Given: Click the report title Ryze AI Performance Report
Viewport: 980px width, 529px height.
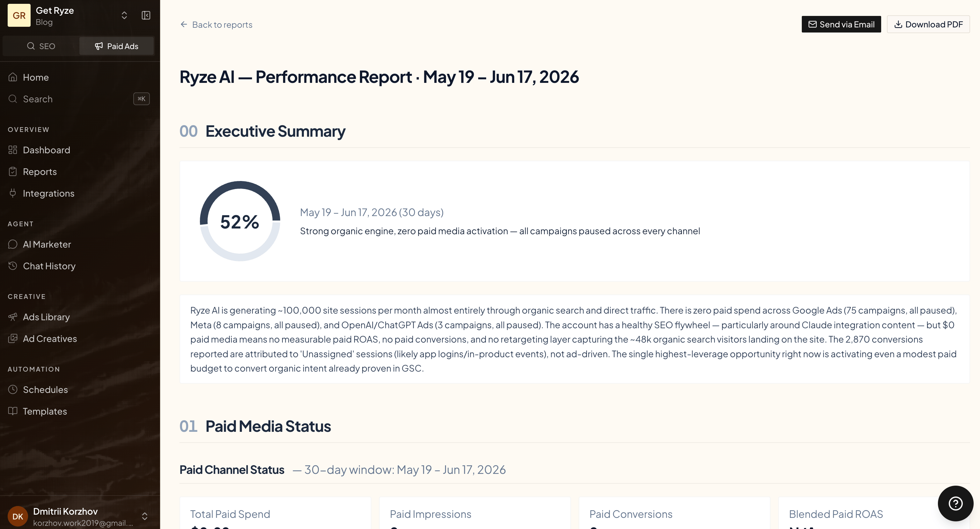Looking at the screenshot, I should [379, 77].
